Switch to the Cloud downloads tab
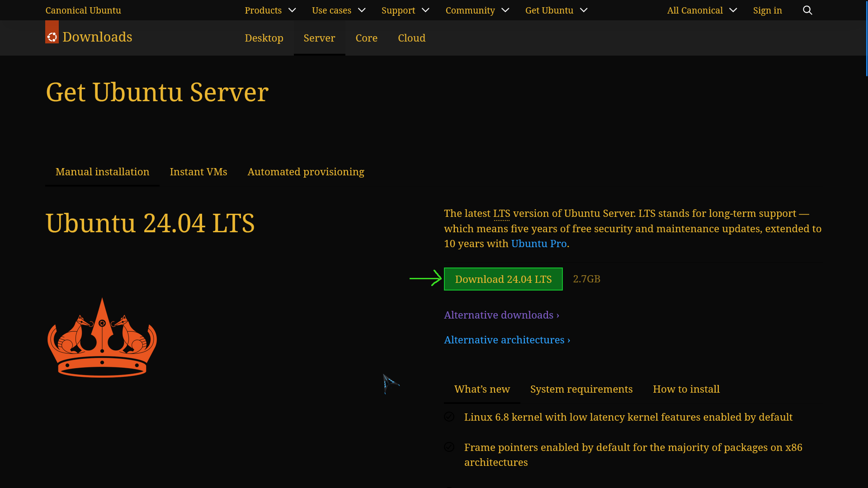Screen dimensions: 868x488 [x=411, y=38]
